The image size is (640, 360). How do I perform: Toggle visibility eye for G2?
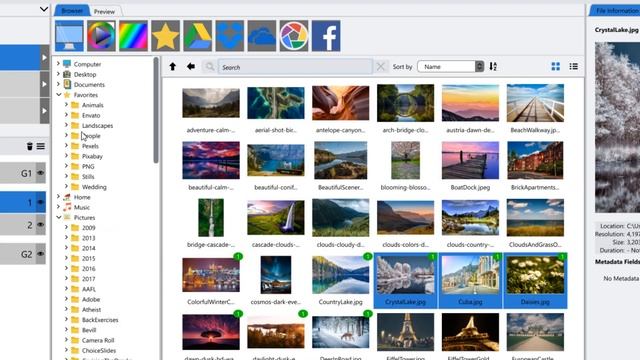pos(40,254)
